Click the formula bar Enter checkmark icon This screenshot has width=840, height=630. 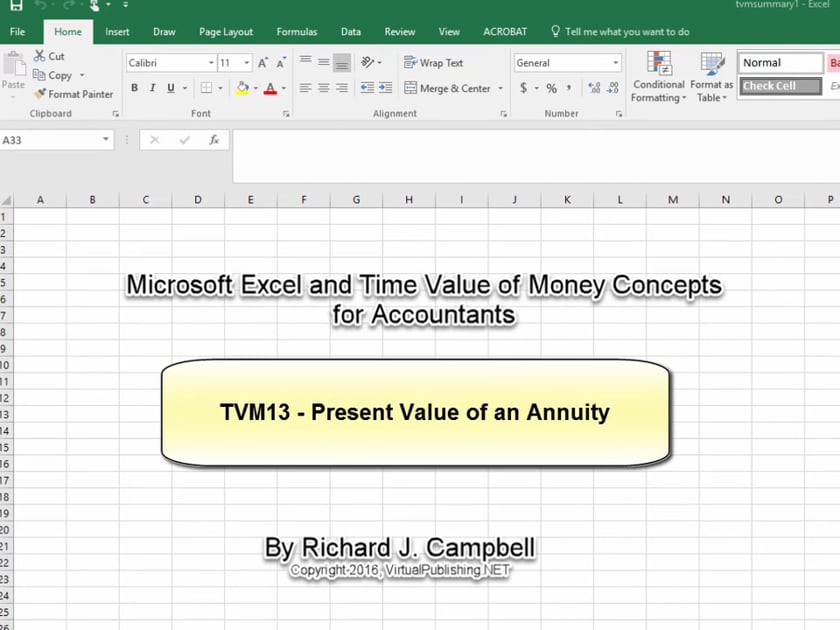tap(185, 140)
